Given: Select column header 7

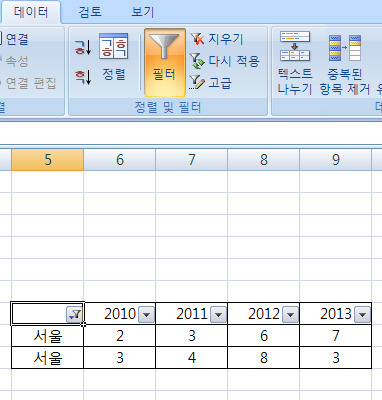Looking at the screenshot, I should click(x=192, y=160).
